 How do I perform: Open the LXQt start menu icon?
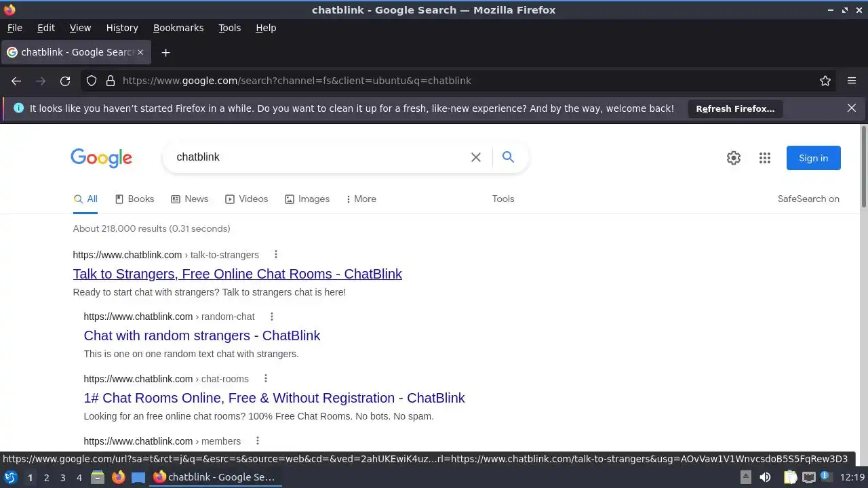pyautogui.click(x=11, y=477)
